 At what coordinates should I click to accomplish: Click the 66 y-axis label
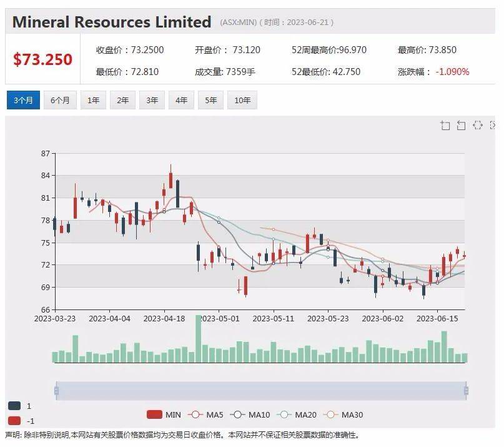[46, 309]
